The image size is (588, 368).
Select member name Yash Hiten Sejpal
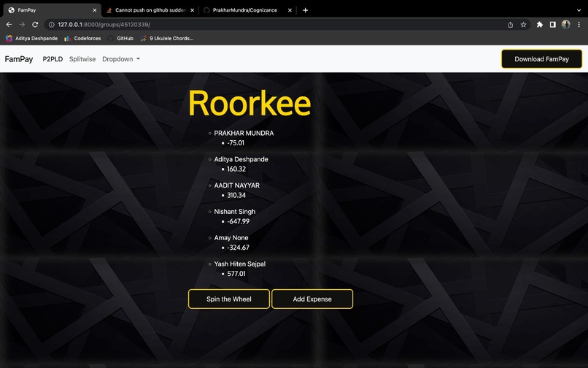pos(239,264)
